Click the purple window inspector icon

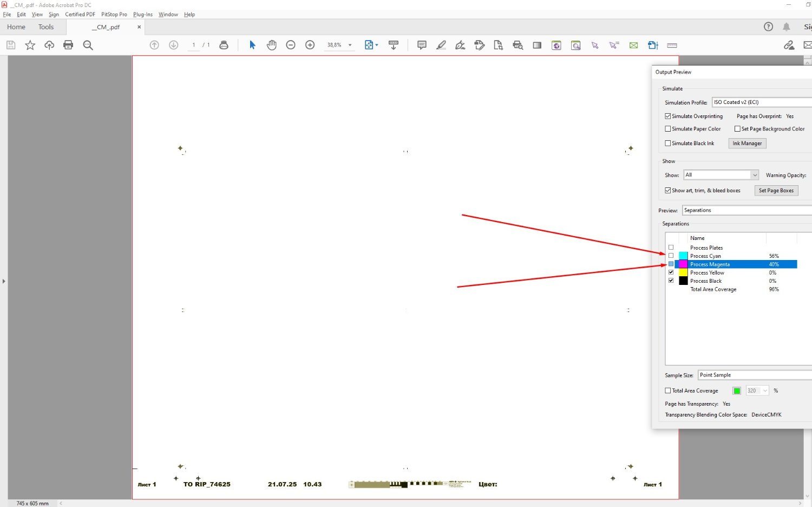[x=576, y=45]
